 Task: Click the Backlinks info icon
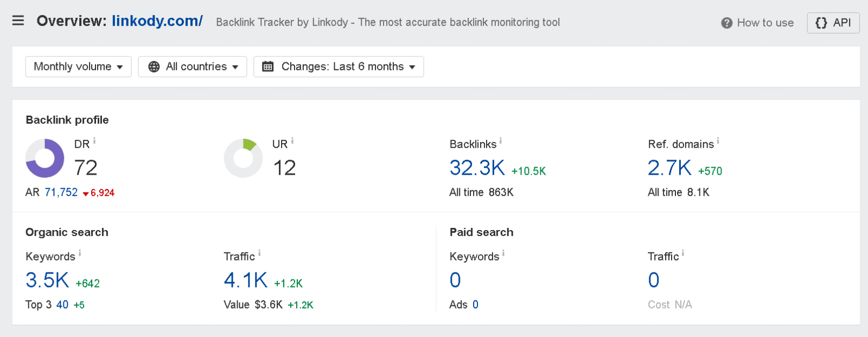pos(501,141)
